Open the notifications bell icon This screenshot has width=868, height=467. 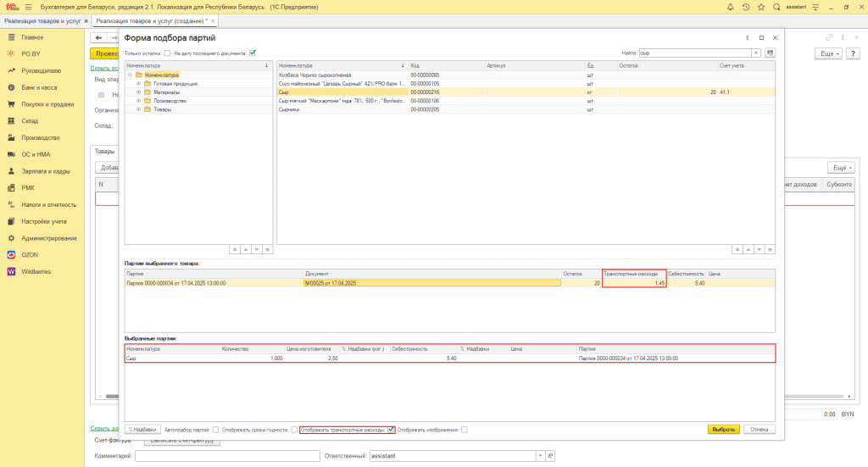tap(730, 7)
